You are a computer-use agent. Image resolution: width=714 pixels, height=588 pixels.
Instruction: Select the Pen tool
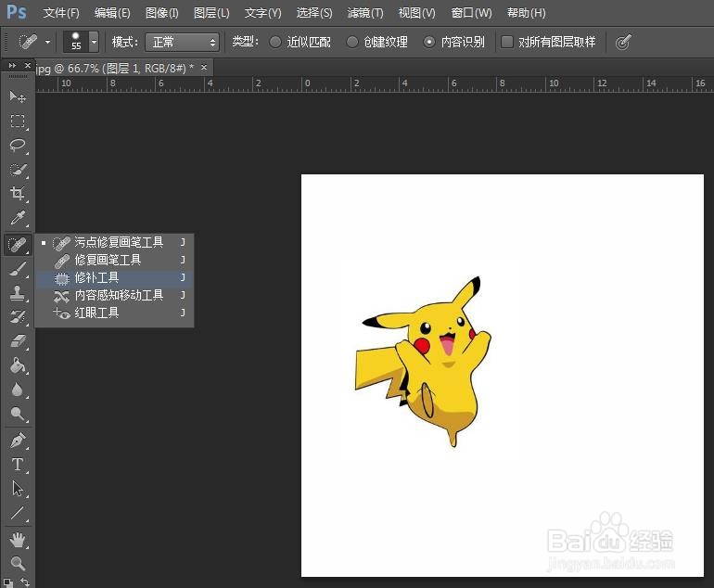coord(18,441)
